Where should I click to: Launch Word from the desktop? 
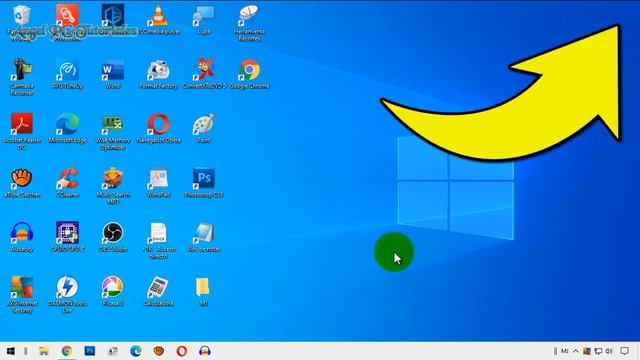[x=113, y=70]
